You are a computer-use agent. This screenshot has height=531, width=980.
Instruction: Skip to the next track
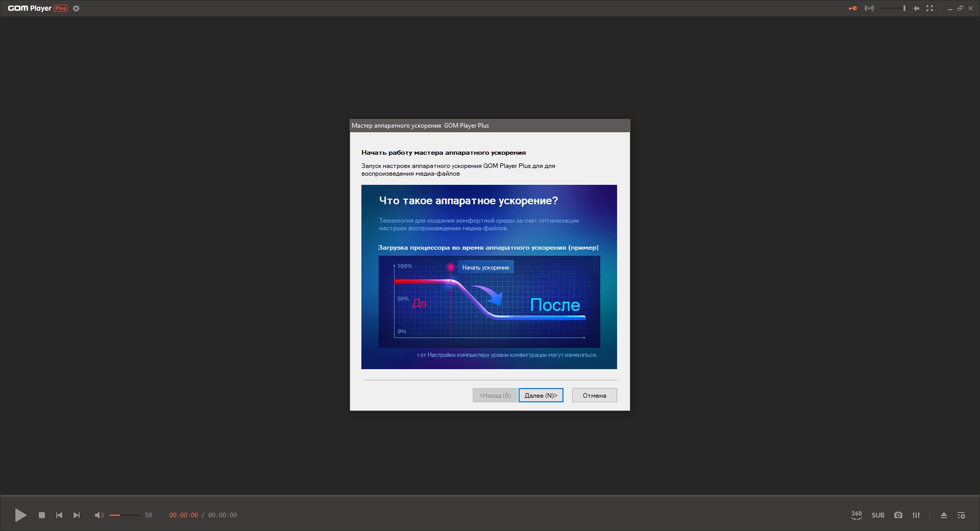coord(77,515)
